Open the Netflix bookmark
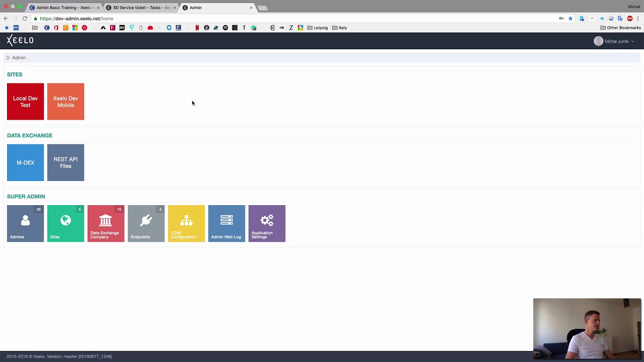The height and width of the screenshot is (362, 644). (197, 28)
